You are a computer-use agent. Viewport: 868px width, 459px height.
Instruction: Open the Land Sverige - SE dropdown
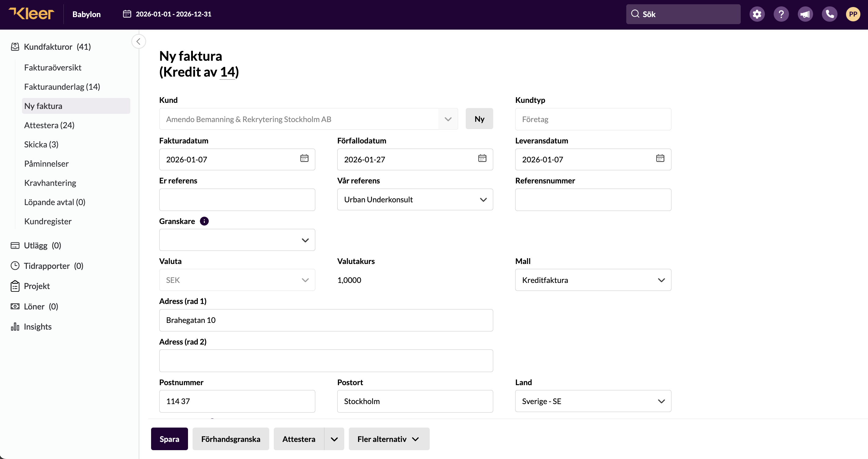(593, 401)
